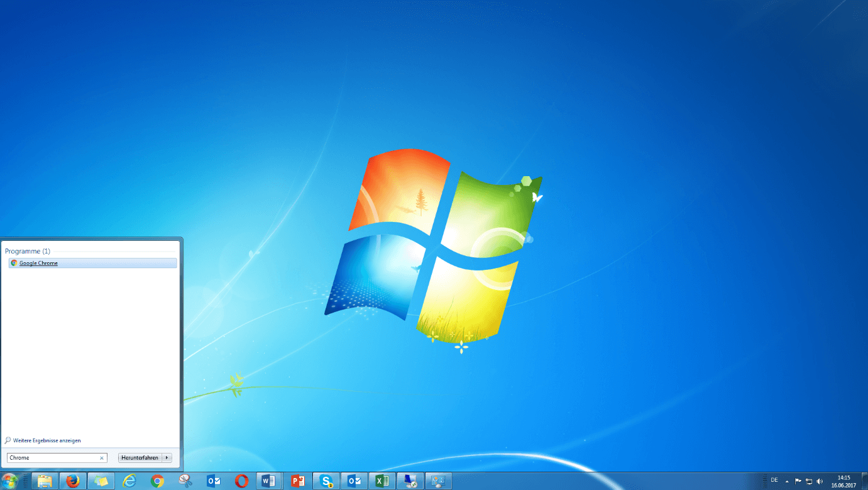The height and width of the screenshot is (490, 868).
Task: Open Outlook icon between Skype and Excel
Action: click(354, 481)
